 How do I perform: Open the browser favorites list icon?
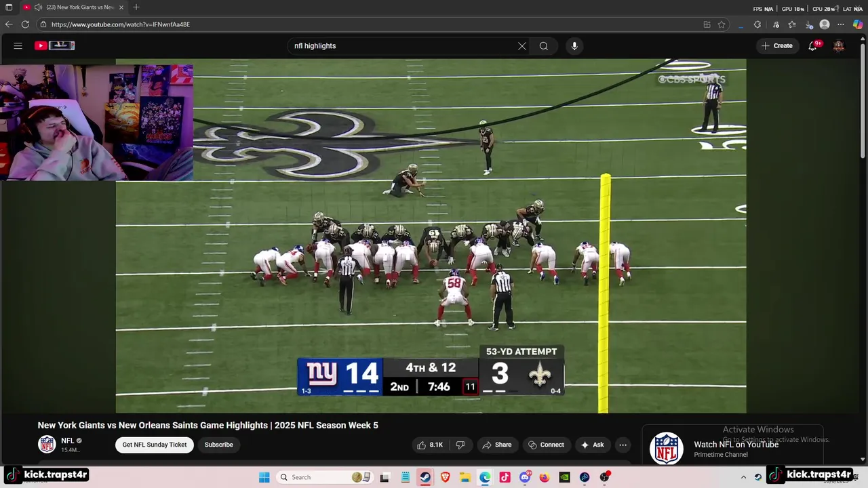pos(792,24)
